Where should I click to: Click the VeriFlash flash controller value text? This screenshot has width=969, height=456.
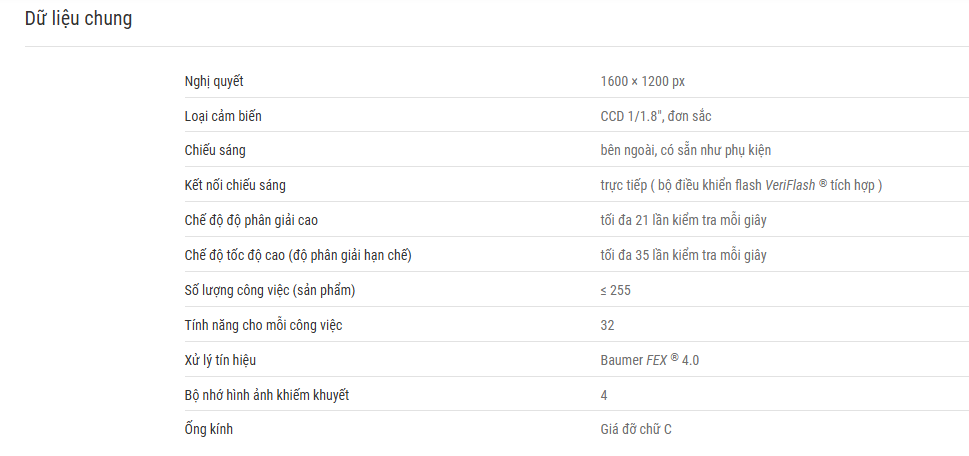coord(741,185)
